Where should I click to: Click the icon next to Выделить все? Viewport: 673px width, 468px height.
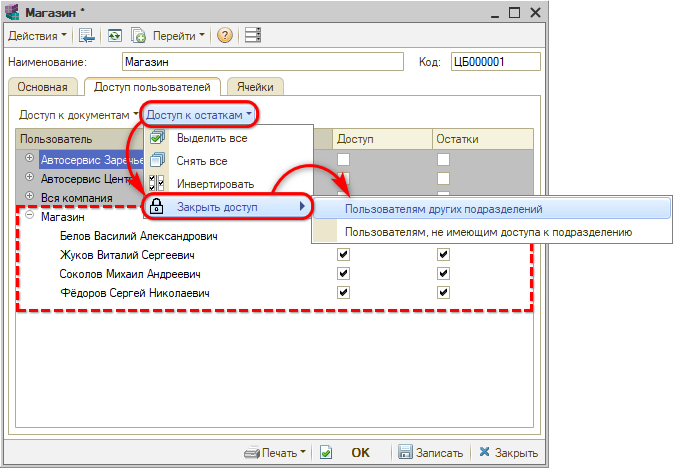[157, 138]
